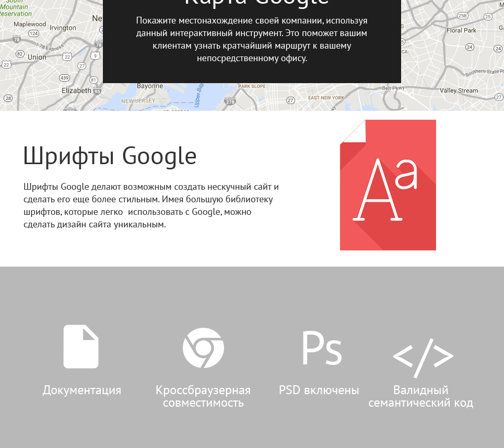Click the Photoshop Ps icon
Screen dimensions: 504x448
click(322, 348)
